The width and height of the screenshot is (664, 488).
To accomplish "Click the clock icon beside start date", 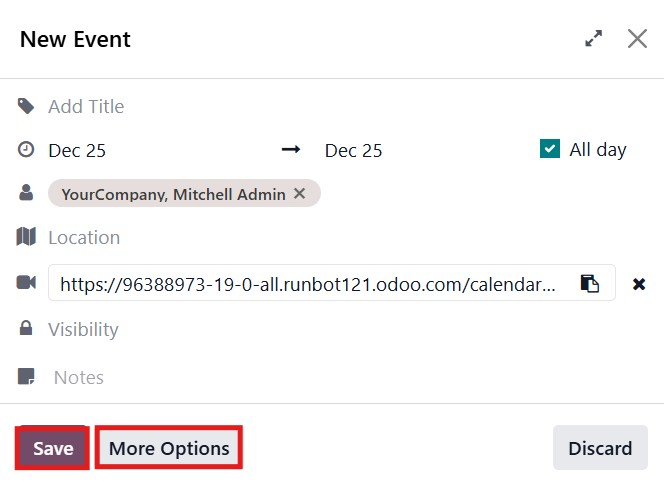I will [26, 150].
